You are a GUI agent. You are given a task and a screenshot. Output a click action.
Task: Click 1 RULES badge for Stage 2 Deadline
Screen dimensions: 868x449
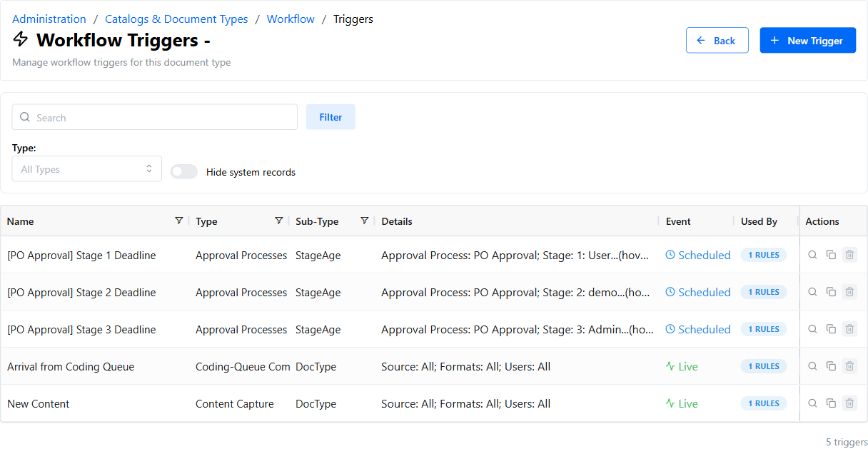(x=764, y=292)
